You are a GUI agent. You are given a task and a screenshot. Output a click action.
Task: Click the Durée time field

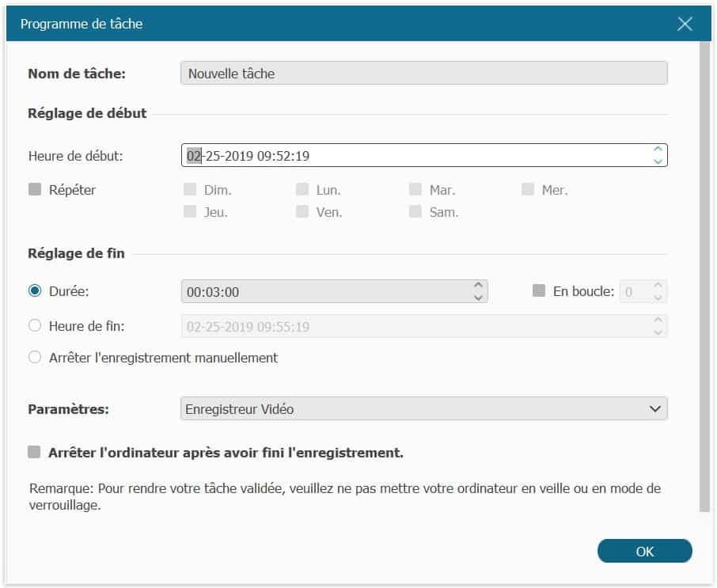(x=324, y=292)
